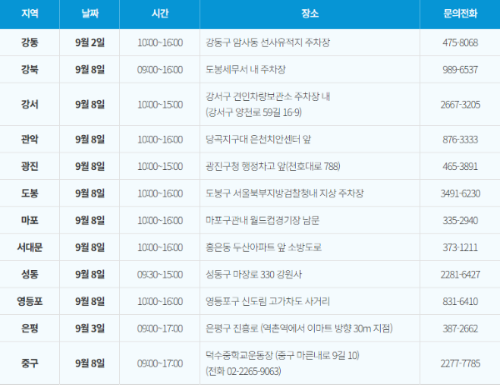This screenshot has width=500, height=386.
Task: Click the 10:00~15:00 time in 강서 row
Action: pos(160,104)
